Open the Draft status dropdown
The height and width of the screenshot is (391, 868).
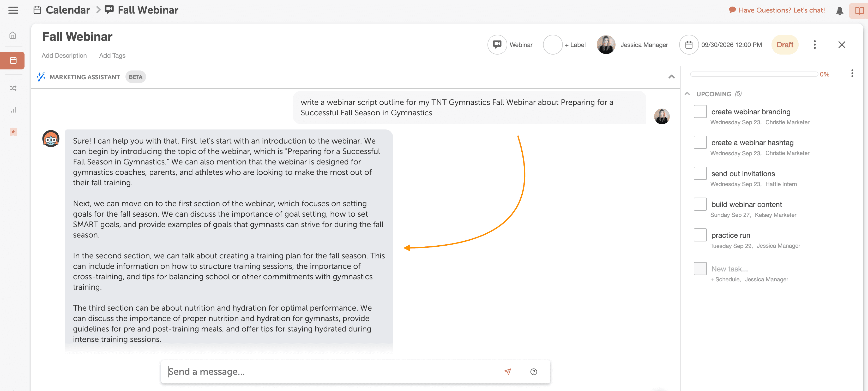point(785,44)
